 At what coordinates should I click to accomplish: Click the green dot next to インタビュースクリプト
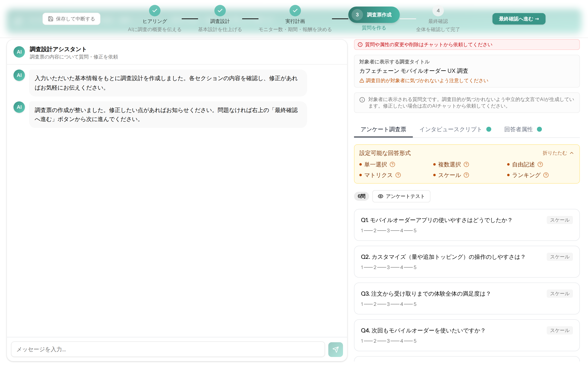(x=489, y=129)
